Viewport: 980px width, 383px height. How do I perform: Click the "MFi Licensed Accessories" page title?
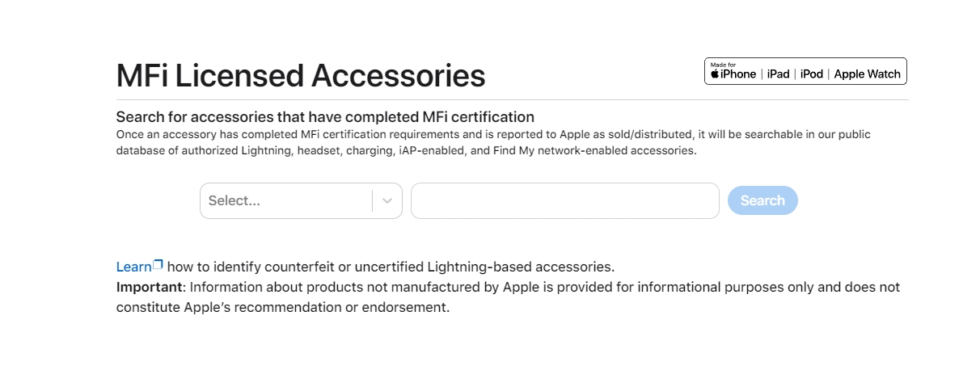pyautogui.click(x=301, y=76)
